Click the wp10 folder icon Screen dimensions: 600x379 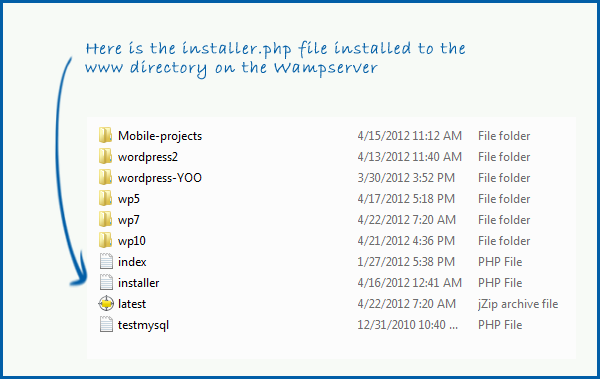(105, 241)
